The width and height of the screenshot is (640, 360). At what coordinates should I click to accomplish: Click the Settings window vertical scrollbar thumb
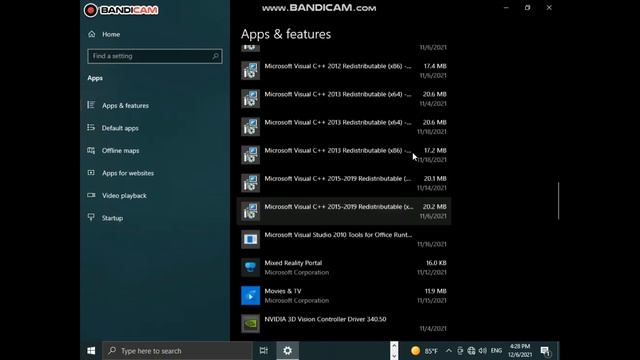[558, 201]
